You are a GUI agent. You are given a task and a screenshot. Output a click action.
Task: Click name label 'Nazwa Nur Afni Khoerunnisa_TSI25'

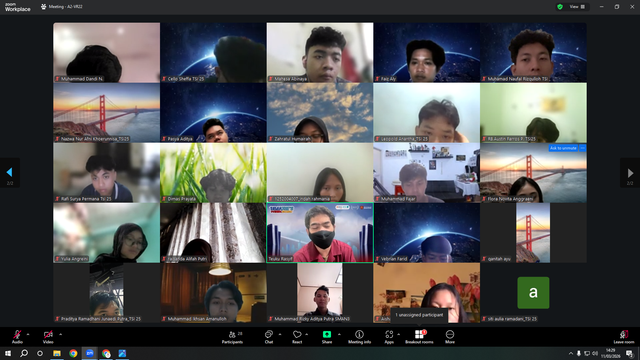point(95,139)
